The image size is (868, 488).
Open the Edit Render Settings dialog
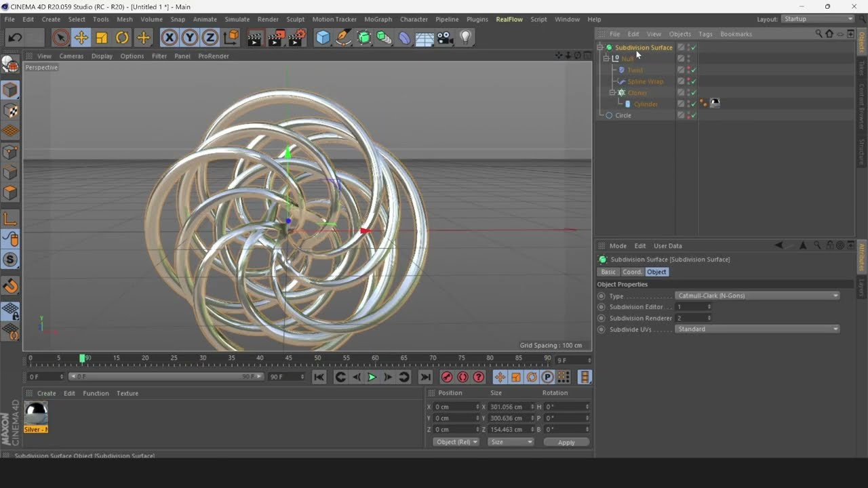(298, 38)
